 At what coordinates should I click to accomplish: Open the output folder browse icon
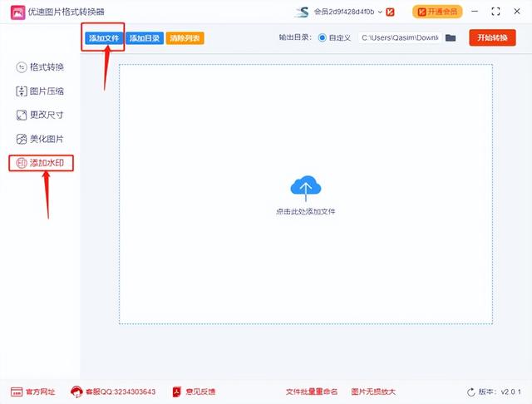451,37
